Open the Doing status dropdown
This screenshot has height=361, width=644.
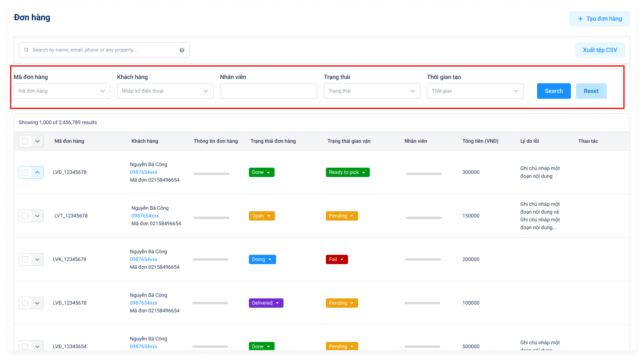click(262, 259)
